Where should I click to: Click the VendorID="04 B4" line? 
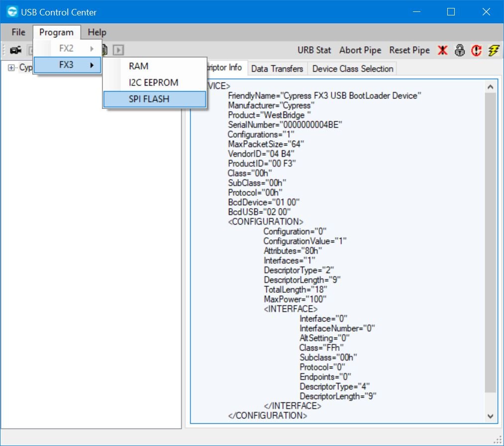(261, 154)
